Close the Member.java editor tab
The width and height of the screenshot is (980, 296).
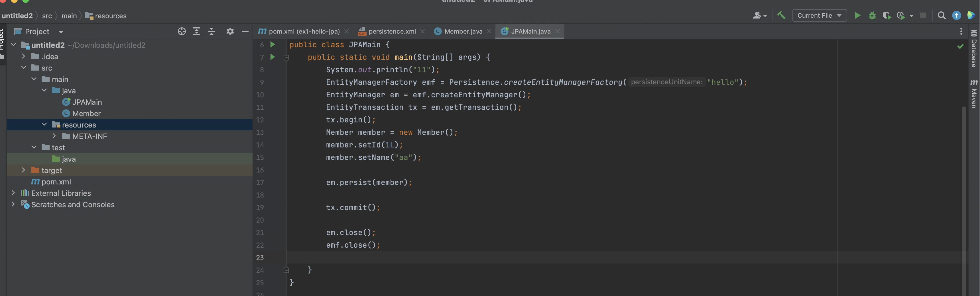tap(489, 32)
